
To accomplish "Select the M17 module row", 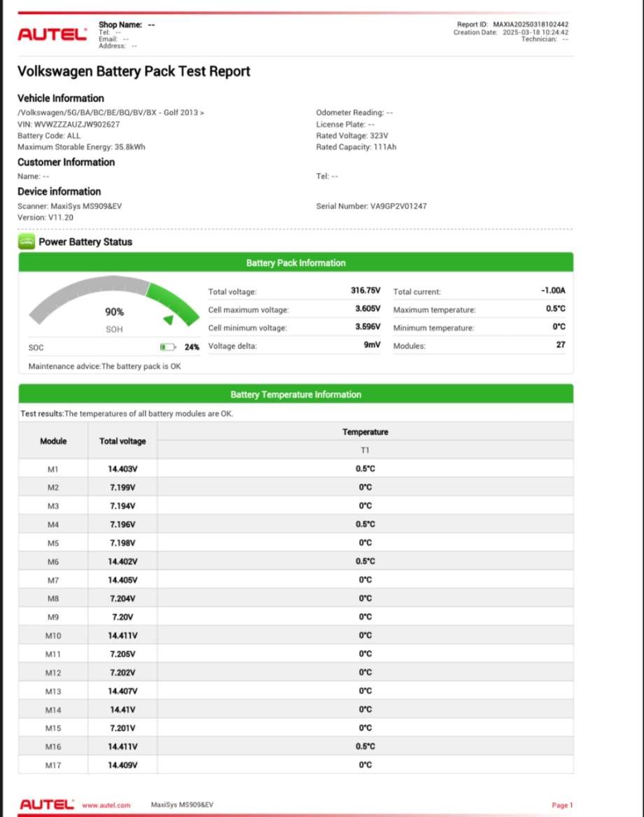I will [296, 765].
